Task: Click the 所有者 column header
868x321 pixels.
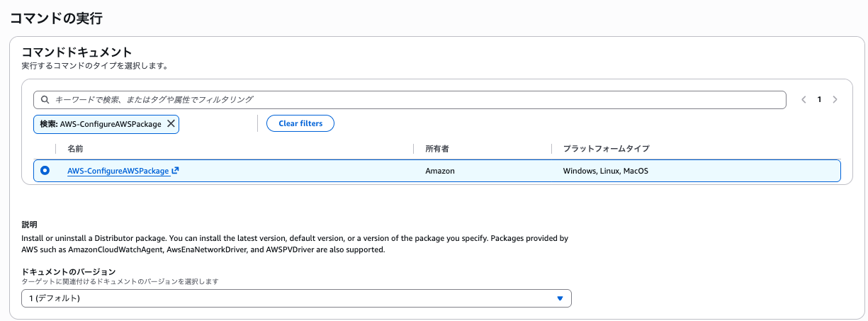Action: [x=436, y=149]
